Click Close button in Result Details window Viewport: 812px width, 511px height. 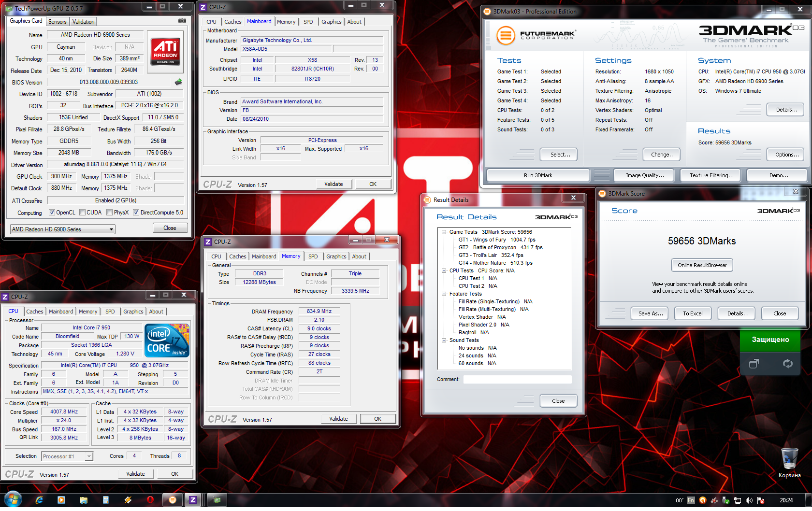(558, 401)
